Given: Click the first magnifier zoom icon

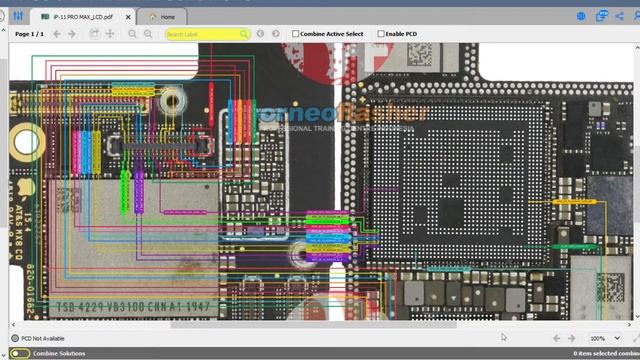Looking at the screenshot, I should (x=132, y=34).
